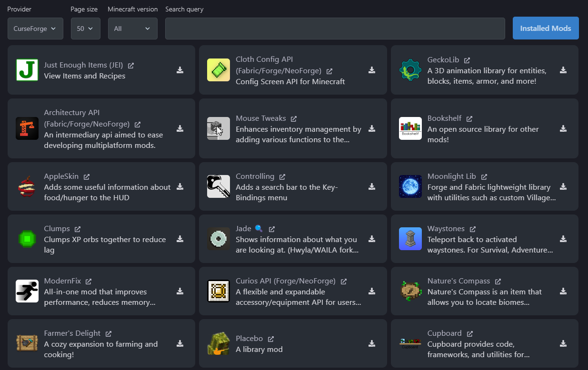The image size is (588, 370).
Task: Click the AppleSkin mod thumbnail image
Action: (27, 186)
